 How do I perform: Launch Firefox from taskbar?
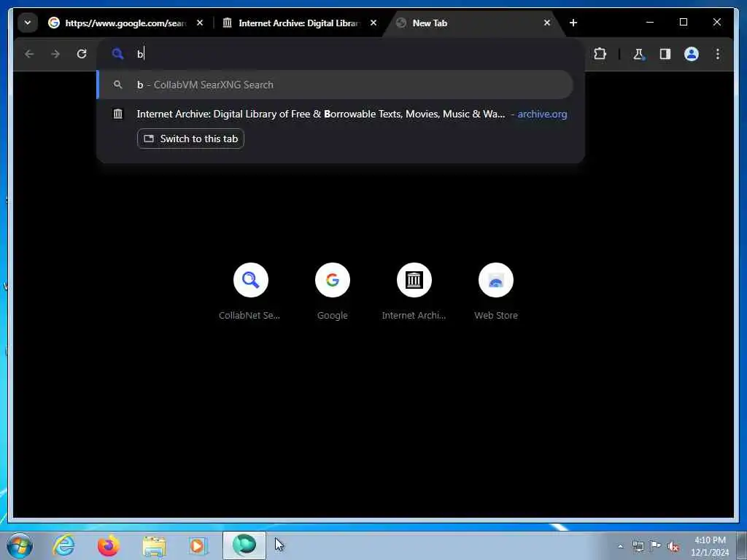[x=108, y=545]
